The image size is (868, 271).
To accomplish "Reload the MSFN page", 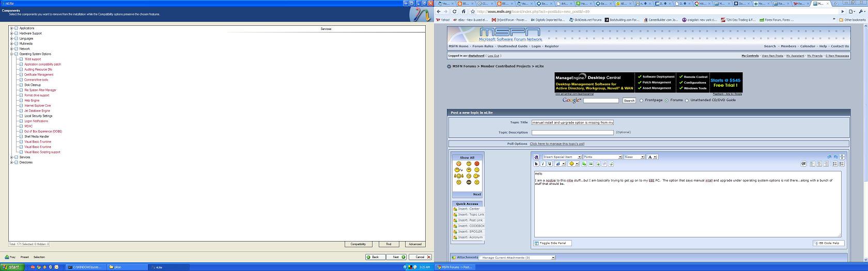I will 455,11.
